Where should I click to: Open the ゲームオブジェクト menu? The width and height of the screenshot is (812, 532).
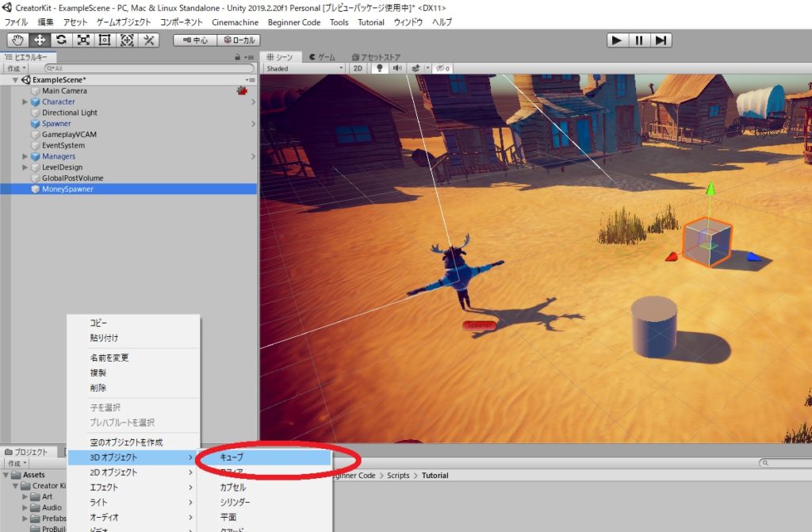pos(124,22)
